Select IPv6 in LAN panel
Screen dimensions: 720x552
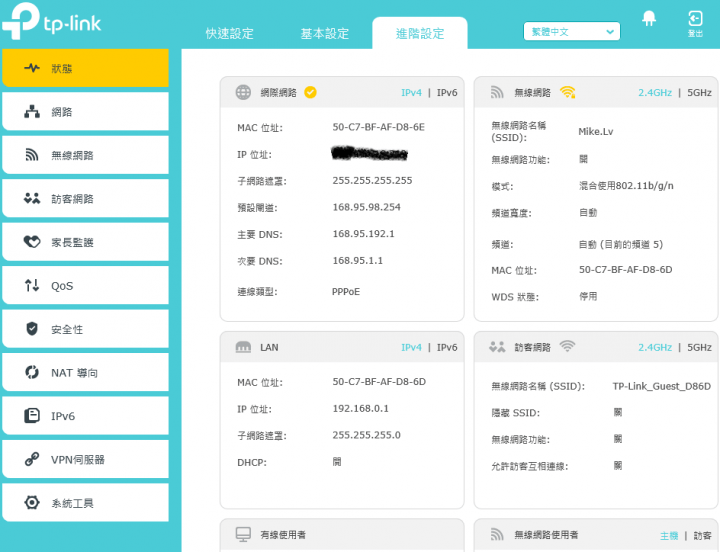coord(447,348)
